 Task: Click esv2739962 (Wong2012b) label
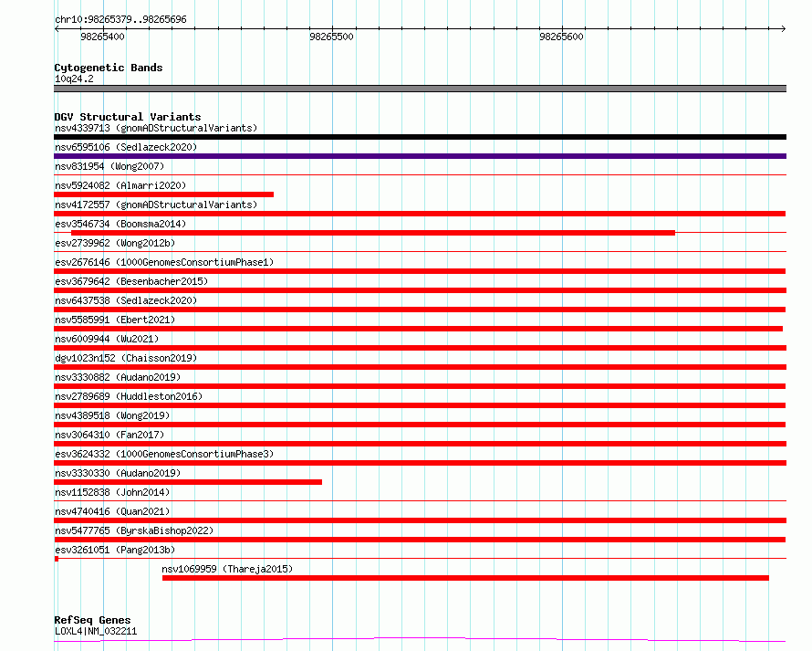tap(115, 243)
